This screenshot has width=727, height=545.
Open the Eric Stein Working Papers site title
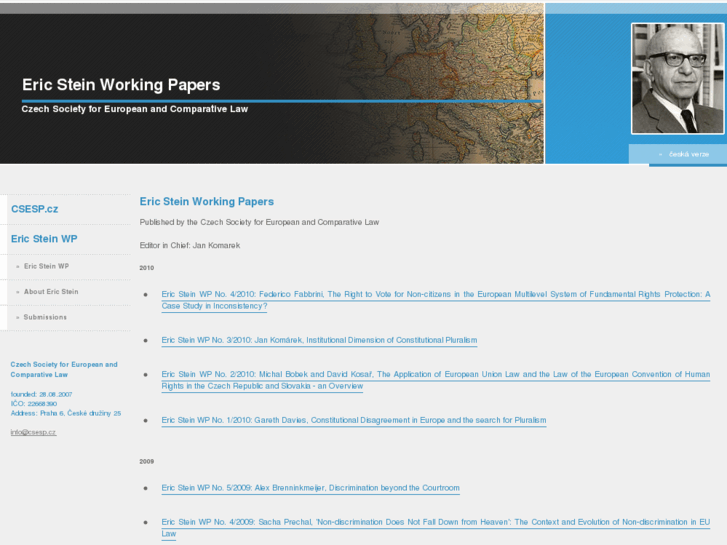pos(121,85)
